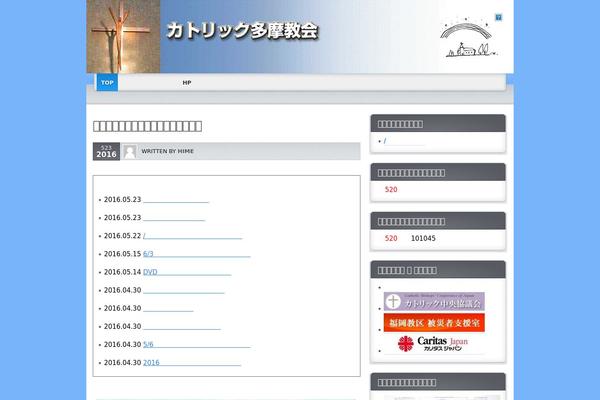Click the small question-mark icon in header
Image resolution: width=600 pixels, height=400 pixels.
(x=498, y=18)
